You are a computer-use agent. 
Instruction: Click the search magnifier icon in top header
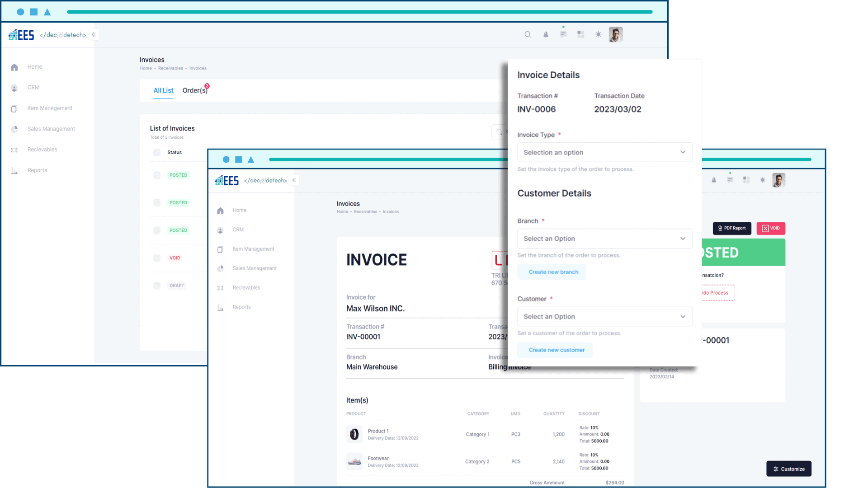(x=528, y=34)
